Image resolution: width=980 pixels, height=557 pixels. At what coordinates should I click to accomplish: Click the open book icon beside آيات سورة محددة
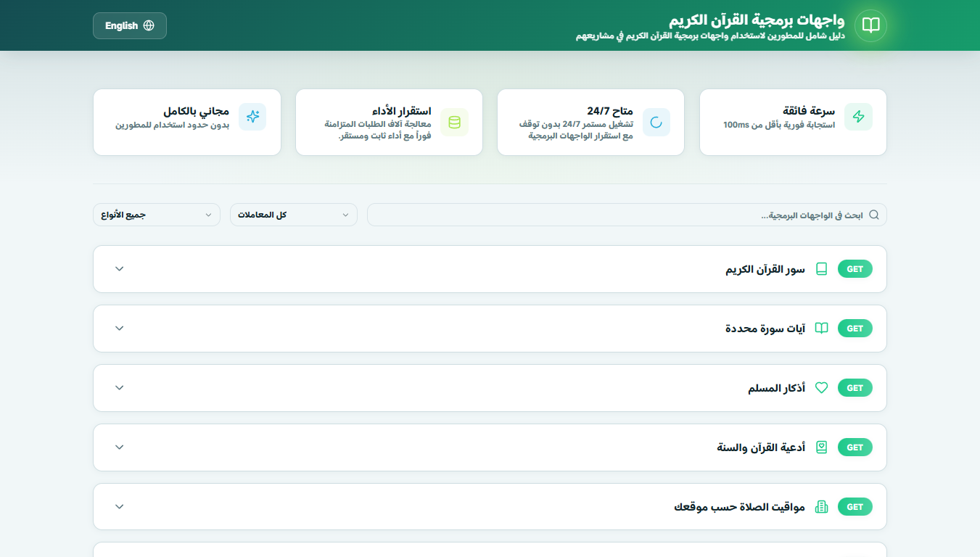point(821,328)
